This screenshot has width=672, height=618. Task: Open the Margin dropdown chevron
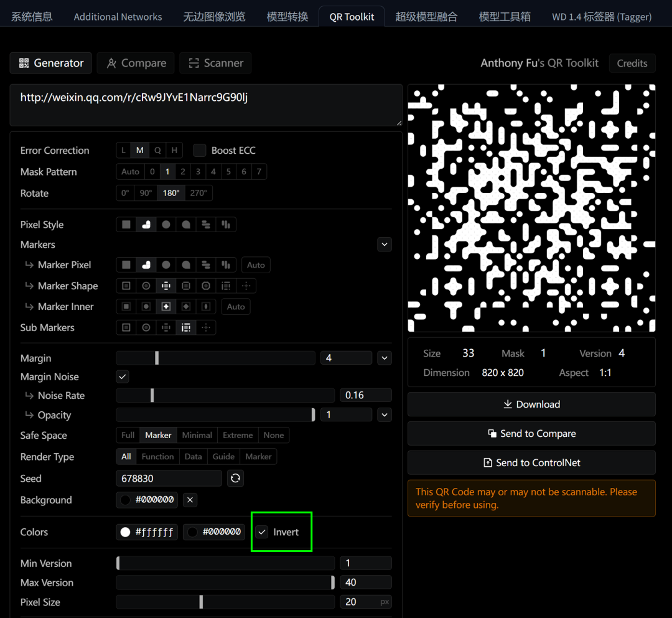click(384, 358)
